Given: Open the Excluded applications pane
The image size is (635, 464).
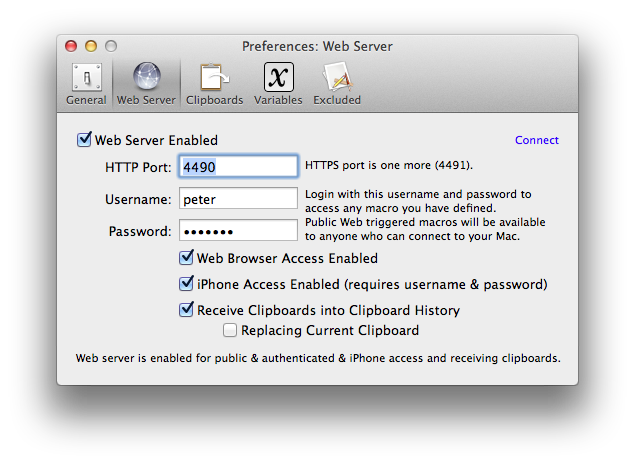Looking at the screenshot, I should [337, 83].
